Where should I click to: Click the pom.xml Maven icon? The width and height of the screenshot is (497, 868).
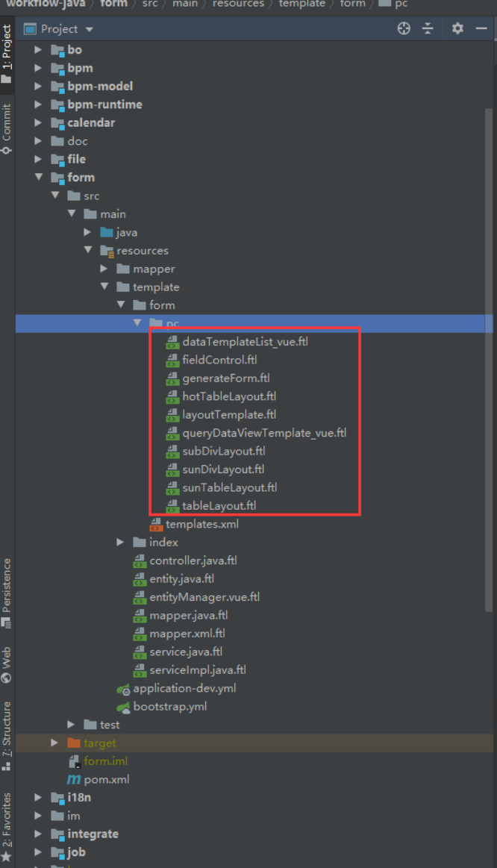(74, 779)
